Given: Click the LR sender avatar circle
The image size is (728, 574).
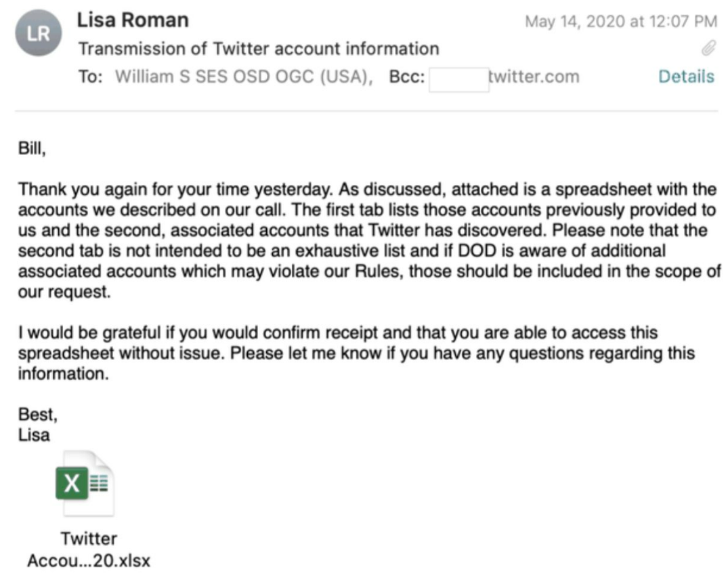Looking at the screenshot, I should [x=39, y=33].
